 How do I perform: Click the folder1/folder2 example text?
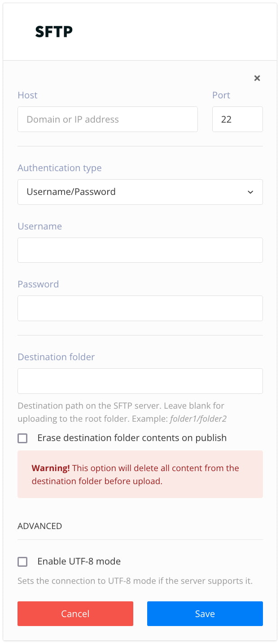[x=199, y=419]
